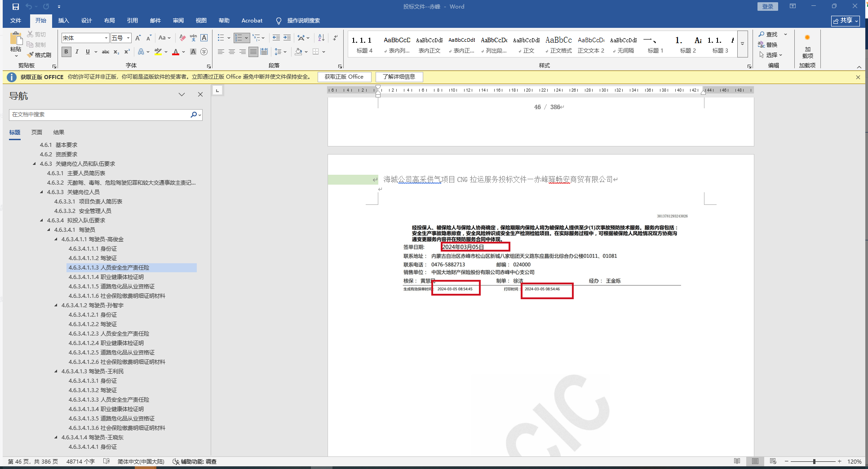Clear all formatting with the eraser icon
The height and width of the screenshot is (469, 868).
(x=182, y=38)
